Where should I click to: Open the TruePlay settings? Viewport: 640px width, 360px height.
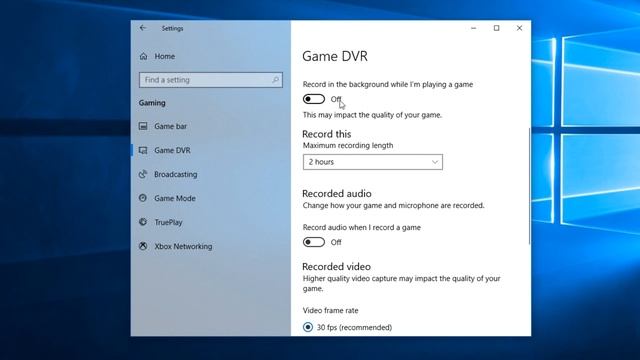click(x=168, y=222)
